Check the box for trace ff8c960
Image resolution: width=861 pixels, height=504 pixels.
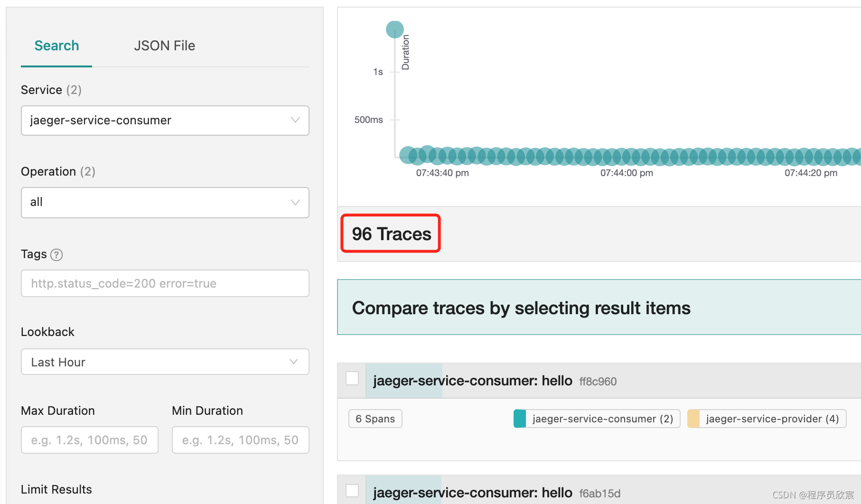pyautogui.click(x=352, y=378)
